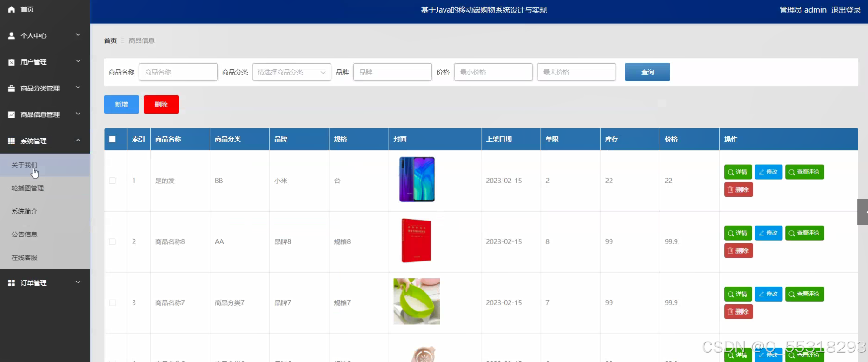Click the red 删除 button above the table
The height and width of the screenshot is (362, 868).
pos(161,104)
